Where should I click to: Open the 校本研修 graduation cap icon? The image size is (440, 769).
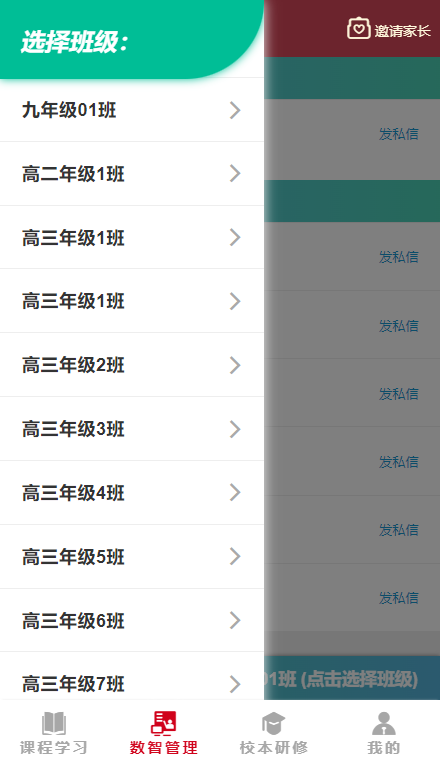(x=273, y=723)
